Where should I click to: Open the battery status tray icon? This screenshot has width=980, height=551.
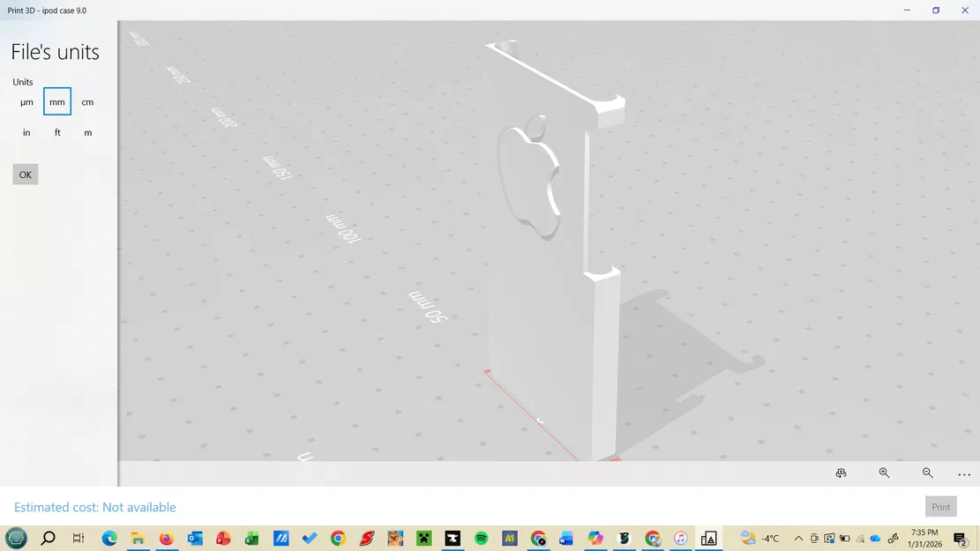(x=844, y=538)
